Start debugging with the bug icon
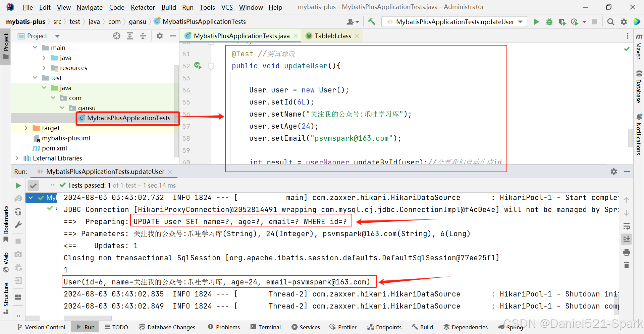The image size is (644, 334). pos(549,22)
